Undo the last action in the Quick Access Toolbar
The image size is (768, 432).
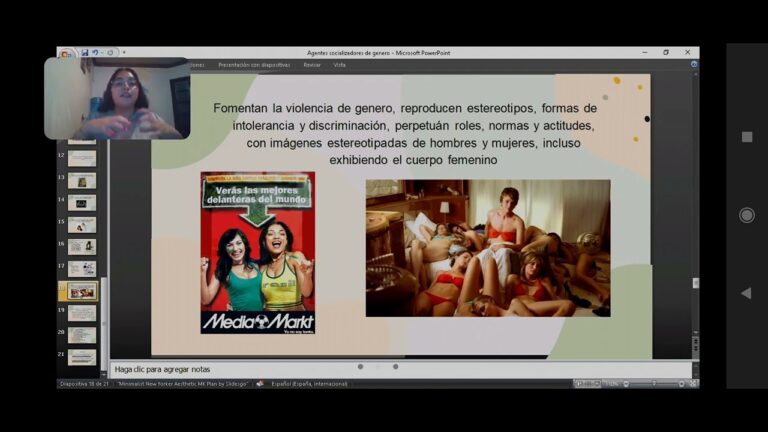[x=95, y=52]
